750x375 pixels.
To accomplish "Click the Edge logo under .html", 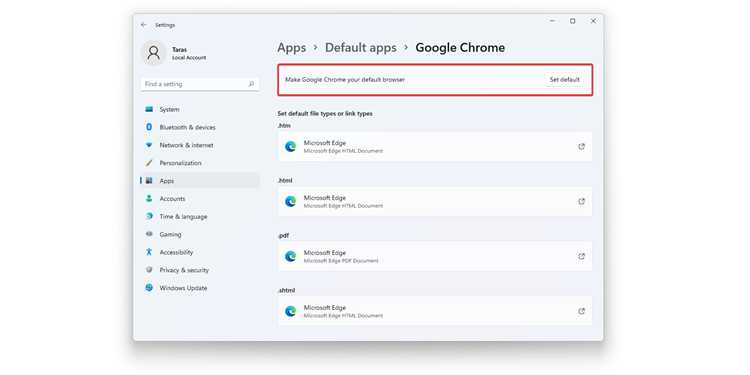I will tap(290, 201).
